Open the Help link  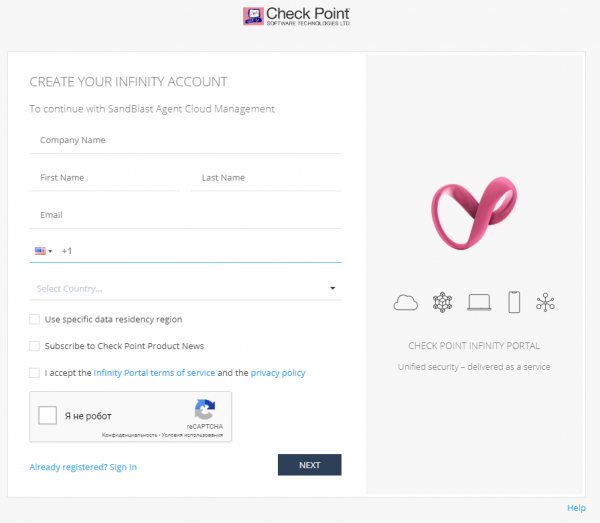[x=576, y=508]
